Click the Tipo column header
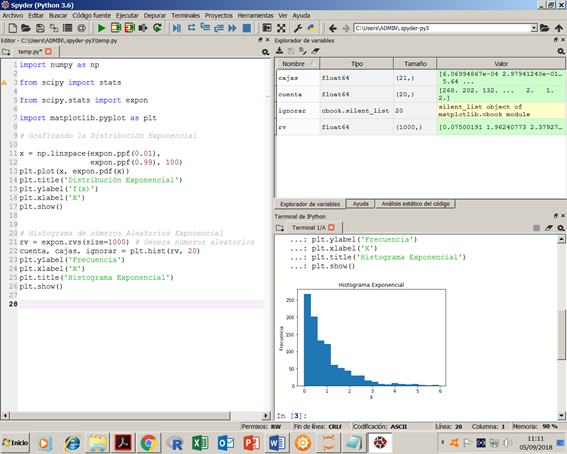 pos(357,64)
